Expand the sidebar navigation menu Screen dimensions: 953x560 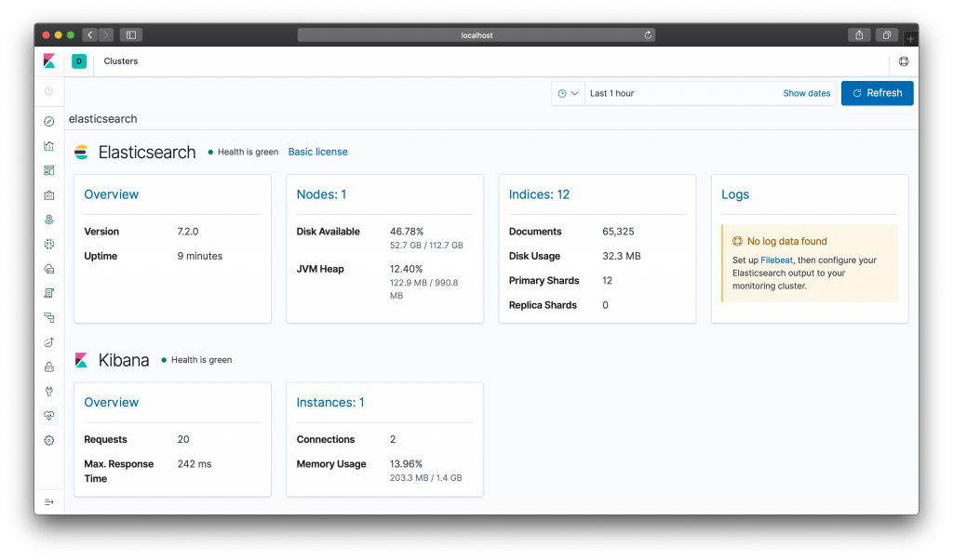(49, 502)
